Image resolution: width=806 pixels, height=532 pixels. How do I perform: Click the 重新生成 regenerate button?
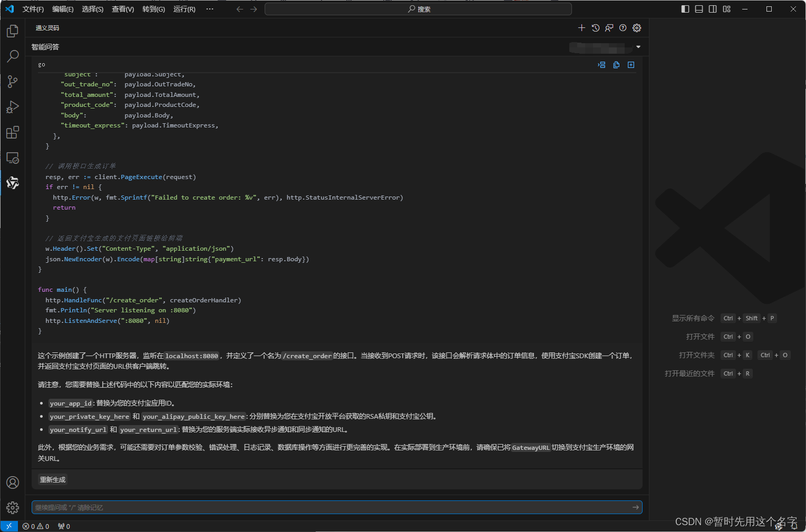(53, 480)
